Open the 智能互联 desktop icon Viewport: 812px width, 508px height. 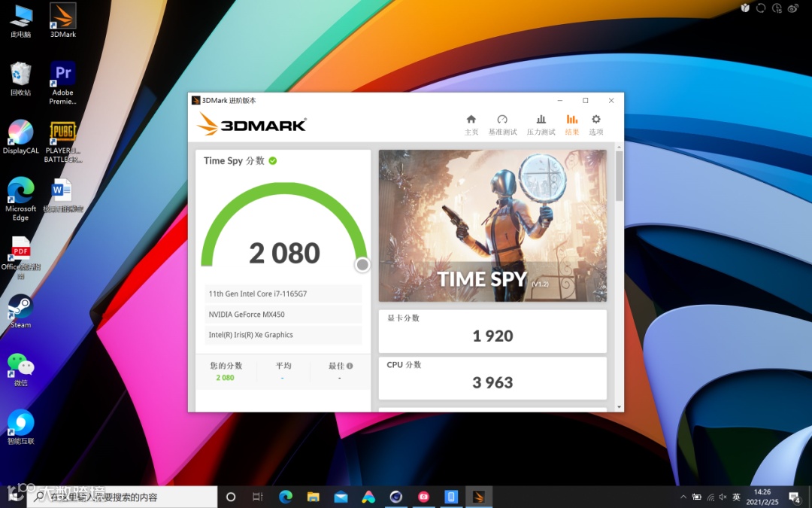(x=21, y=427)
